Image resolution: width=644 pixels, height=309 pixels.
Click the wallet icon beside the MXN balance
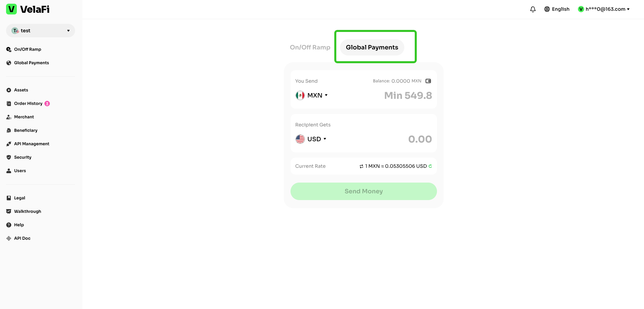(x=428, y=81)
